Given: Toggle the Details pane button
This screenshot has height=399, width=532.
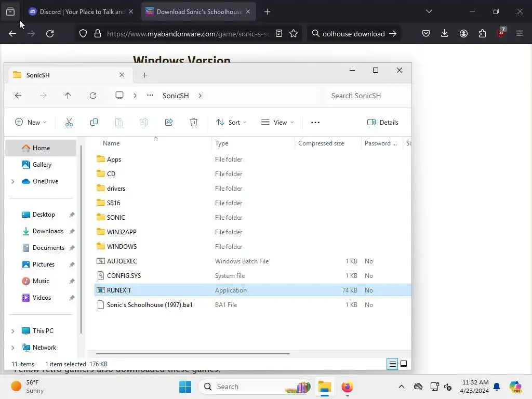Looking at the screenshot, I should [383, 123].
